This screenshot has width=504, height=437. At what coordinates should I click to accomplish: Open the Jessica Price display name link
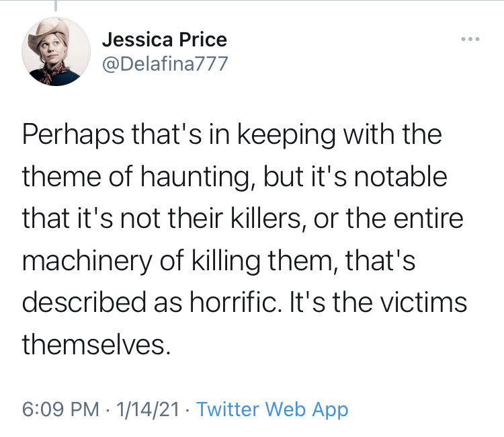(165, 40)
